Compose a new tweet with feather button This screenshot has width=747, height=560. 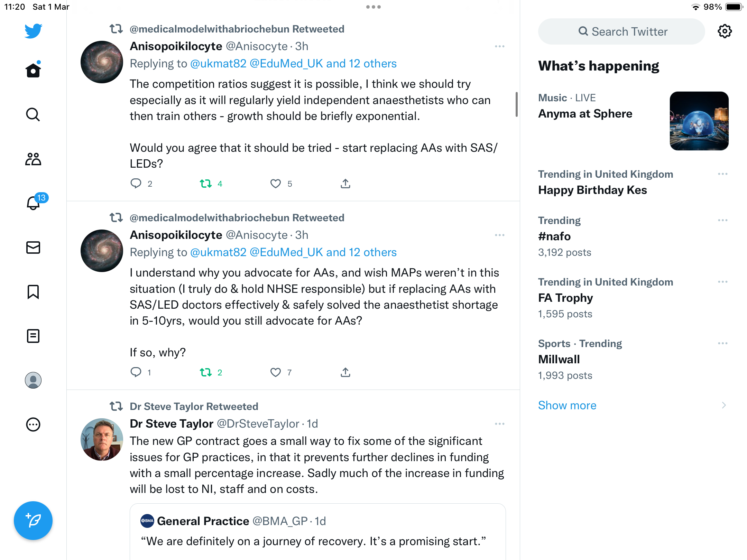pyautogui.click(x=33, y=521)
